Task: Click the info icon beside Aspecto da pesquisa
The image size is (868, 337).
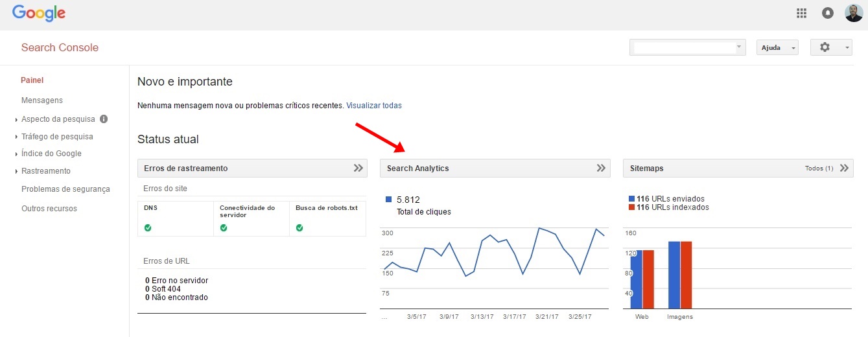Action: 104,119
